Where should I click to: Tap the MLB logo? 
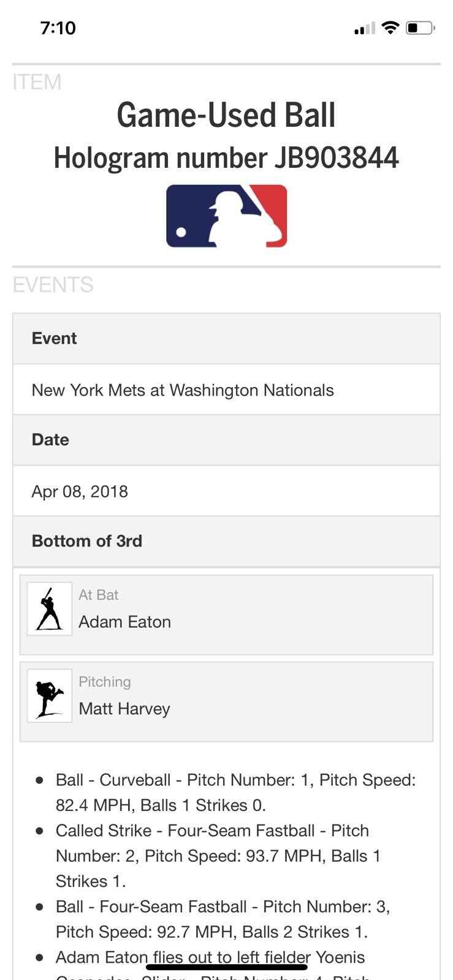[226, 216]
